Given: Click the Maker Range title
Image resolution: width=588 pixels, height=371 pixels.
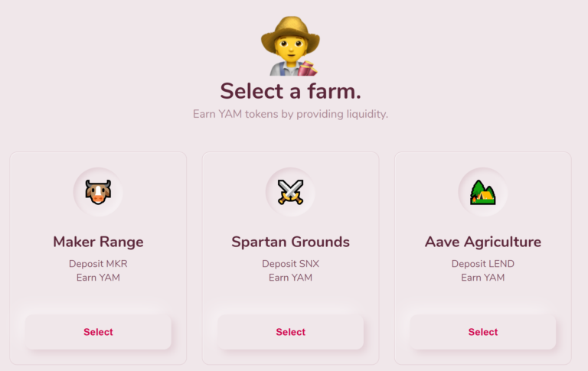Looking at the screenshot, I should [x=98, y=242].
